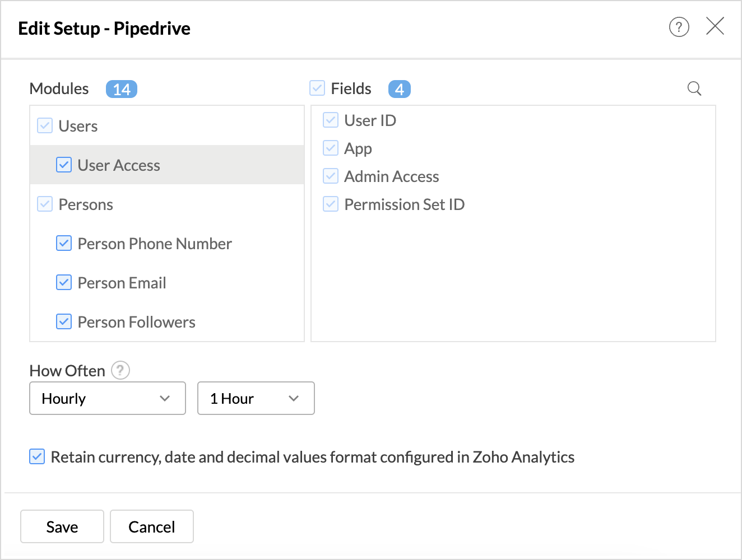Screen dimensions: 742x560
Task: Search fields with the magnifier icon
Action: (x=694, y=88)
